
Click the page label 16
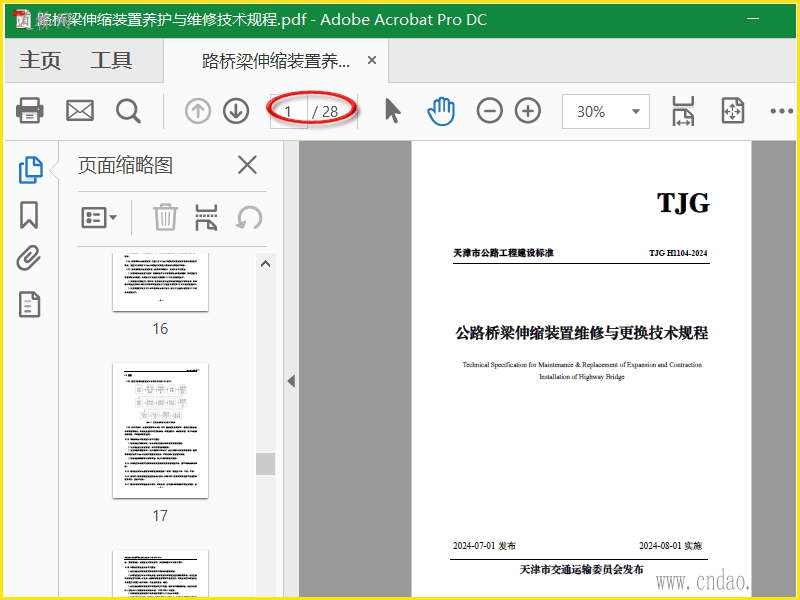[160, 329]
